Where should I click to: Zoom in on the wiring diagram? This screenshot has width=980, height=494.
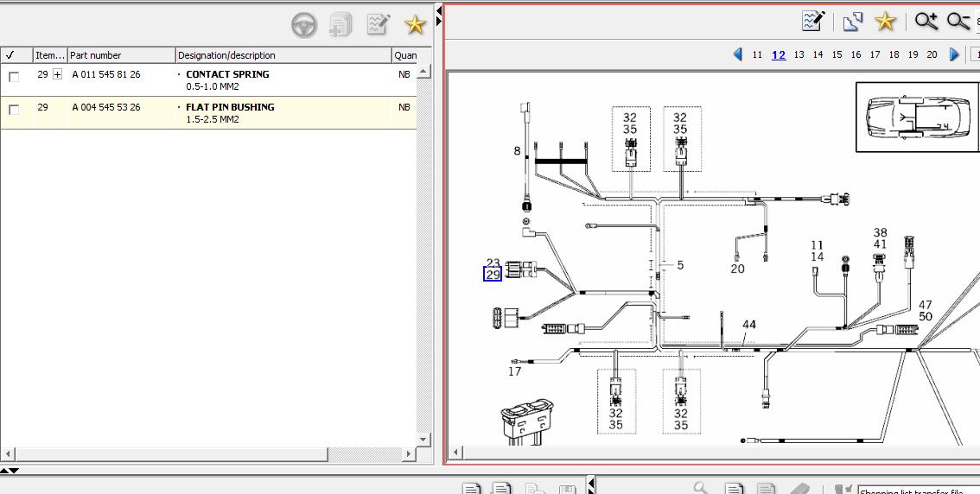click(926, 21)
